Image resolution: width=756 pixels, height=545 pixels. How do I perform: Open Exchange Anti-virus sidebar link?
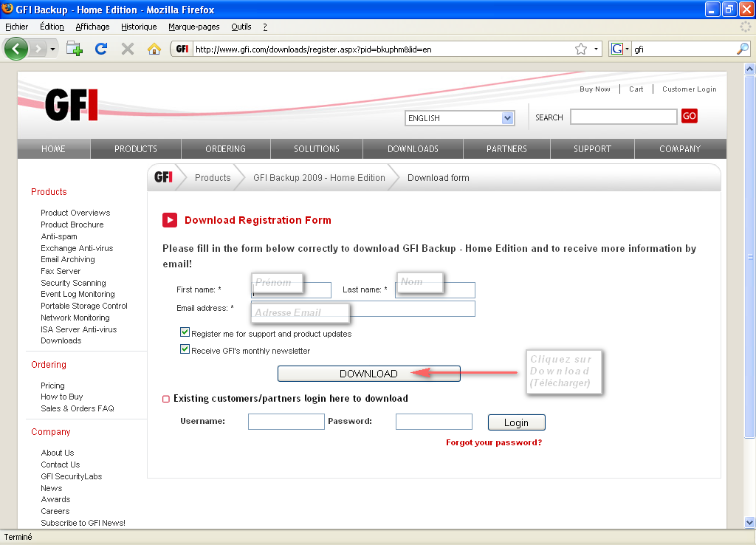coord(77,248)
